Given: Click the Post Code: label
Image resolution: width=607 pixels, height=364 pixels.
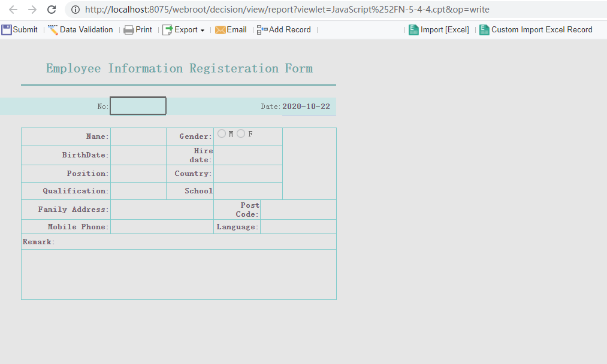Looking at the screenshot, I should click(247, 210).
